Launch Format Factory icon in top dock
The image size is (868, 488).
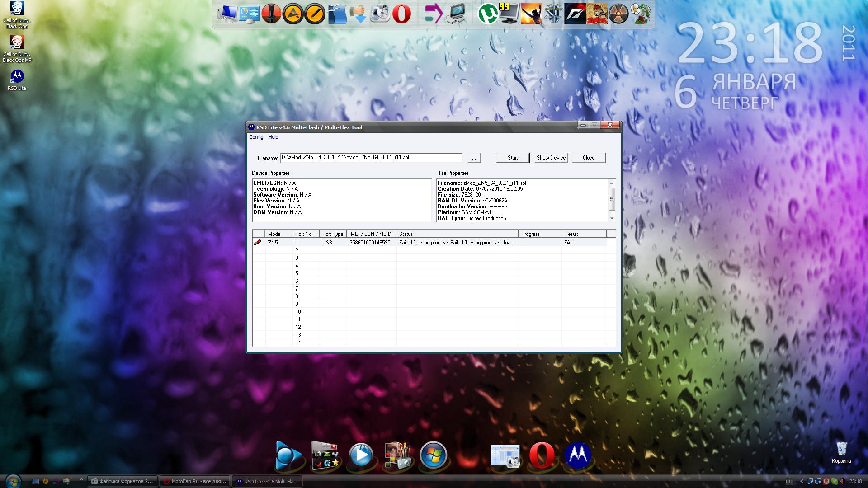click(380, 14)
